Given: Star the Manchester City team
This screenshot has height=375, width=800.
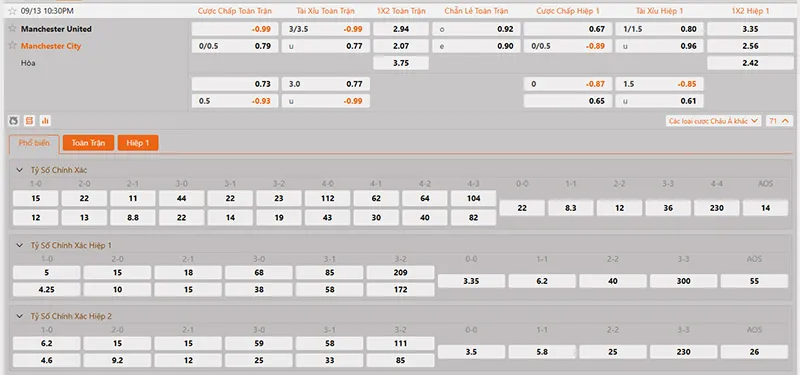Looking at the screenshot, I should tap(12, 46).
